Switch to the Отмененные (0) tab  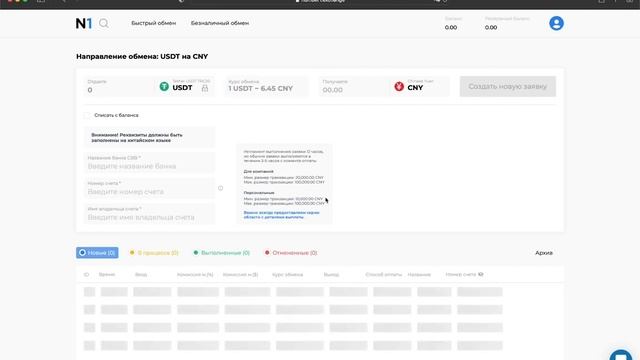[291, 253]
